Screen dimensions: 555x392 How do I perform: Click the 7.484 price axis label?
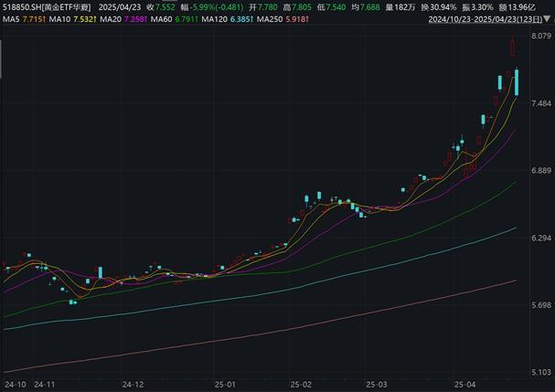click(541, 103)
